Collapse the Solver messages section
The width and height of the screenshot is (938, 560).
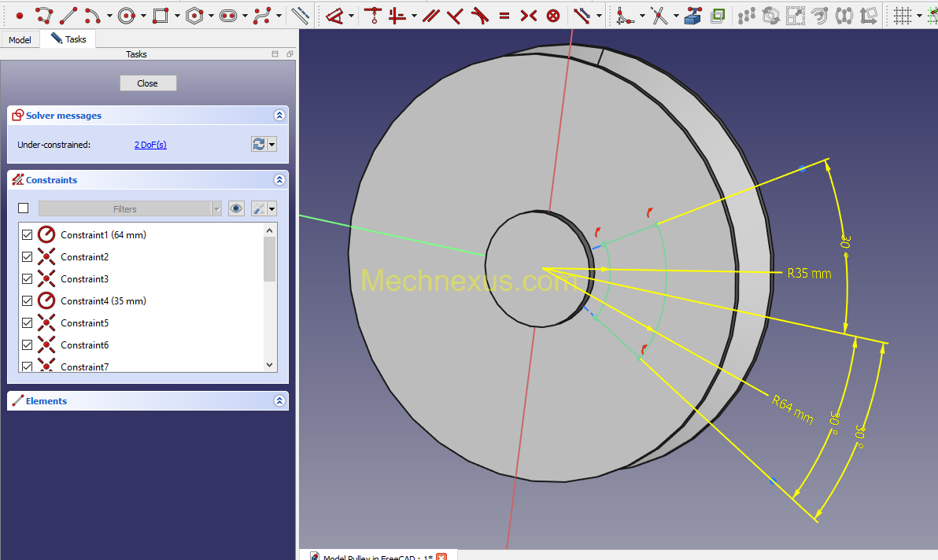(x=279, y=116)
